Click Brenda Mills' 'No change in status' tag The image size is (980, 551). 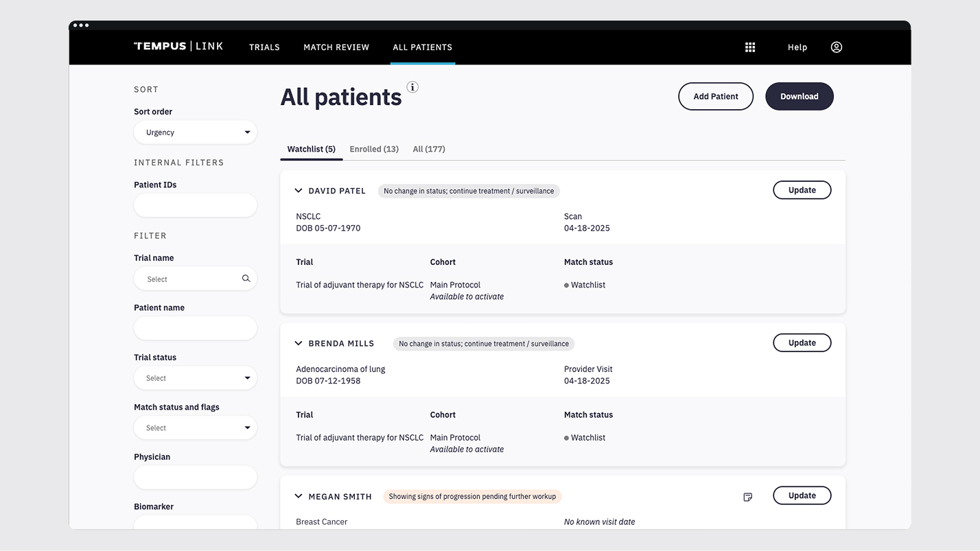[x=484, y=344]
